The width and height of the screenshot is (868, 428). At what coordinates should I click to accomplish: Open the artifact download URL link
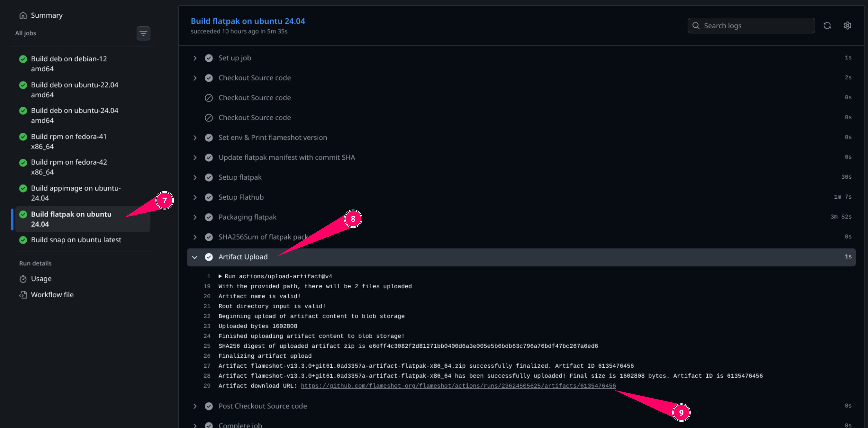coord(458,386)
